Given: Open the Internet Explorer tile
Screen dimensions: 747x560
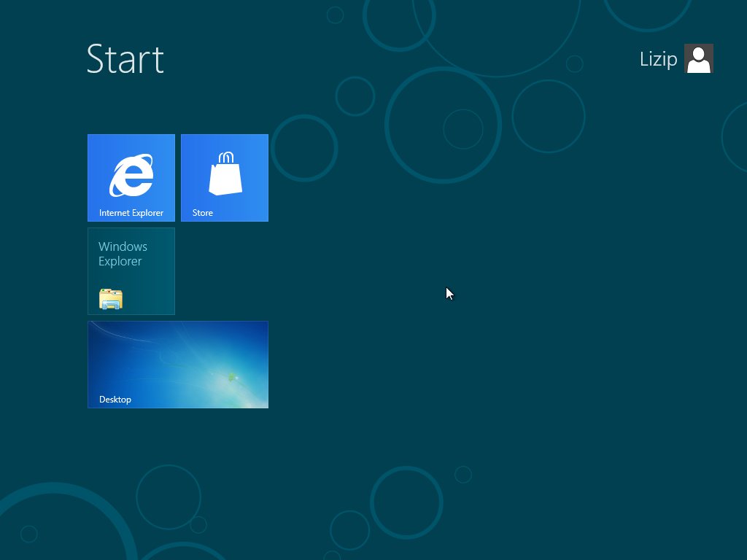Looking at the screenshot, I should [x=131, y=178].
